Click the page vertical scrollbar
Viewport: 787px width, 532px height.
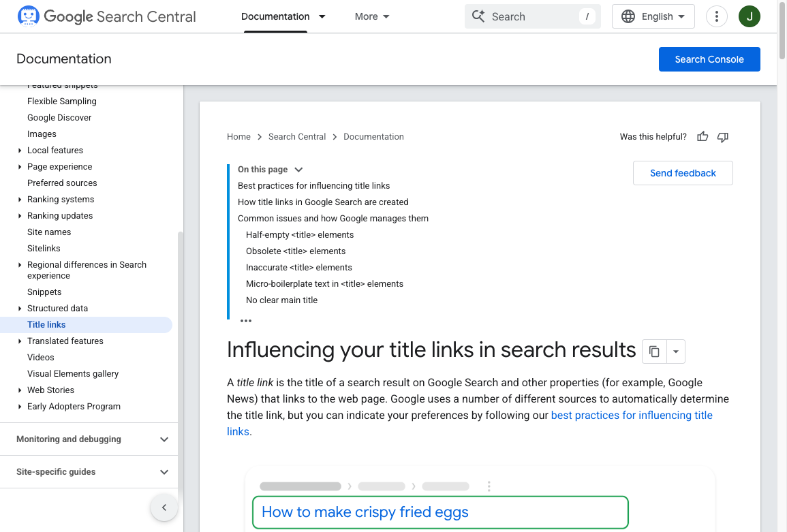[x=782, y=30]
